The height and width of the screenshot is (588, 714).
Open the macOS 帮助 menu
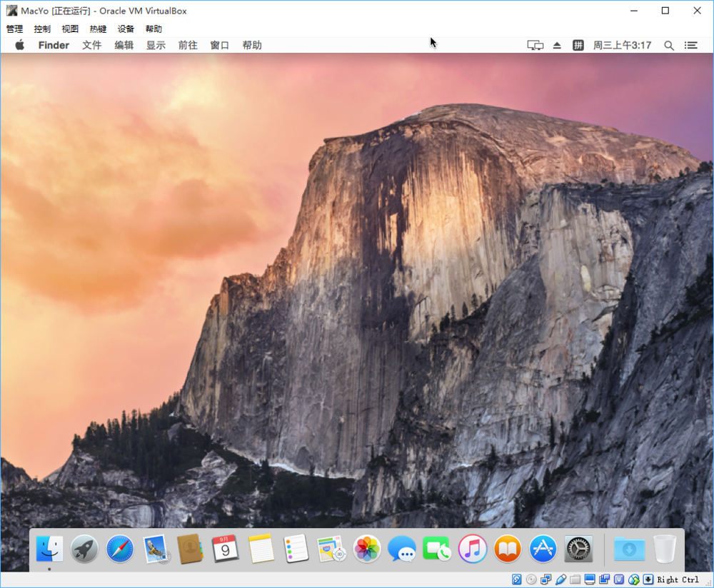point(252,45)
